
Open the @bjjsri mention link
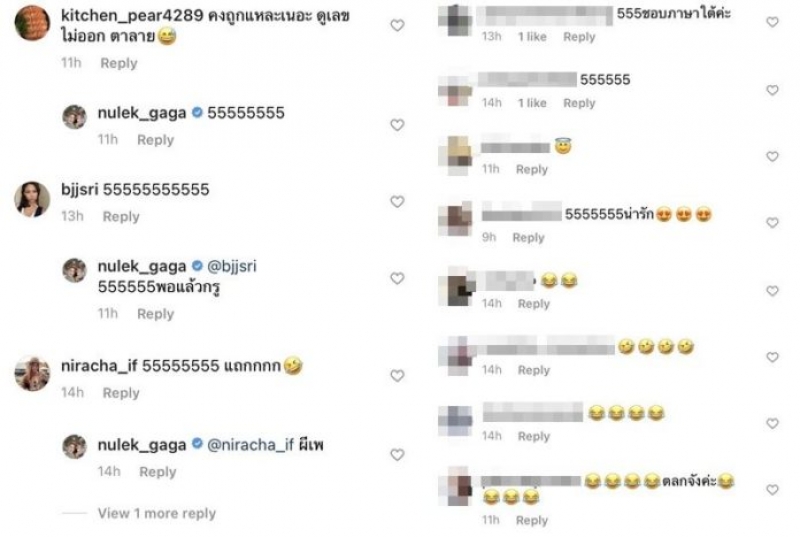232,266
